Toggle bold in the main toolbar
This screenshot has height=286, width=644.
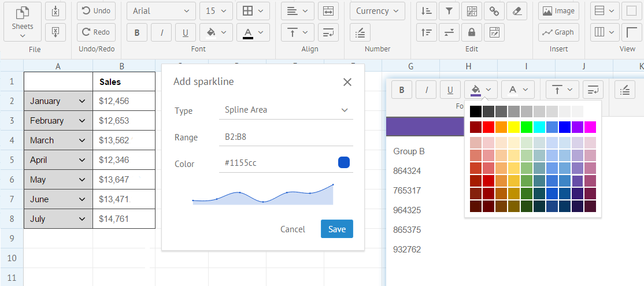(x=137, y=32)
